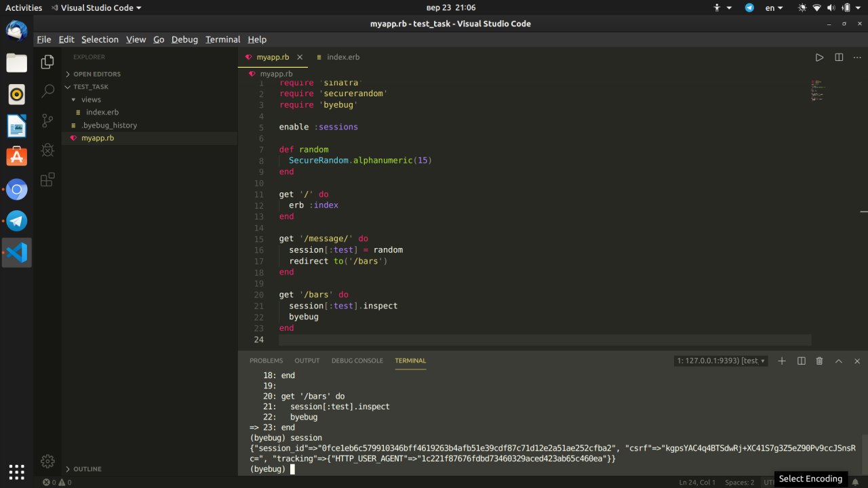Open the editor More Actions ellipsis
This screenshot has height=488, width=868.
tap(857, 58)
